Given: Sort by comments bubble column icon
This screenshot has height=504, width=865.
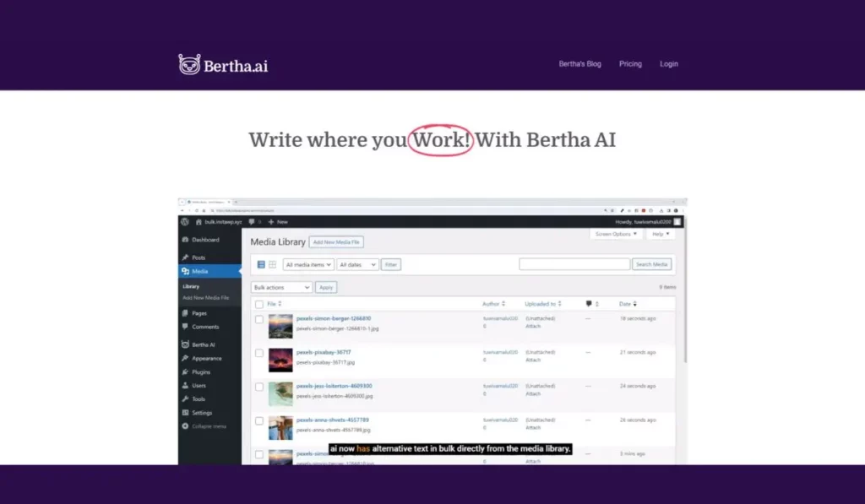Looking at the screenshot, I should pos(592,304).
